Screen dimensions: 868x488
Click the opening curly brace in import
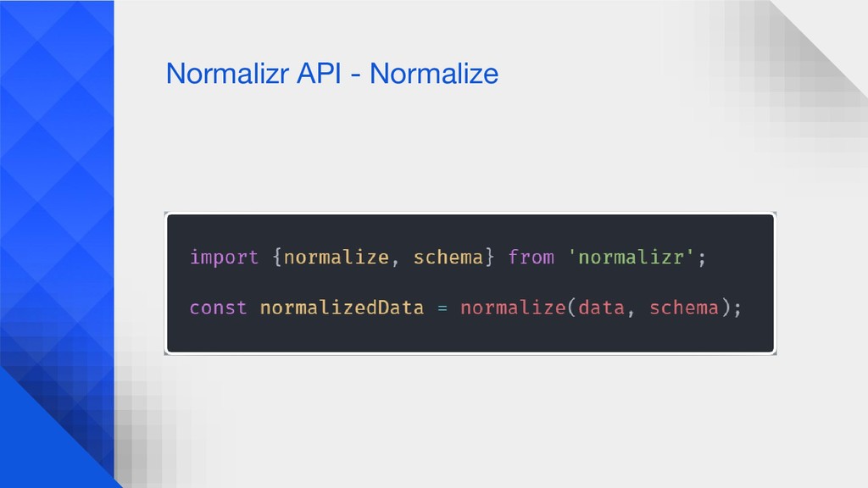pos(277,258)
